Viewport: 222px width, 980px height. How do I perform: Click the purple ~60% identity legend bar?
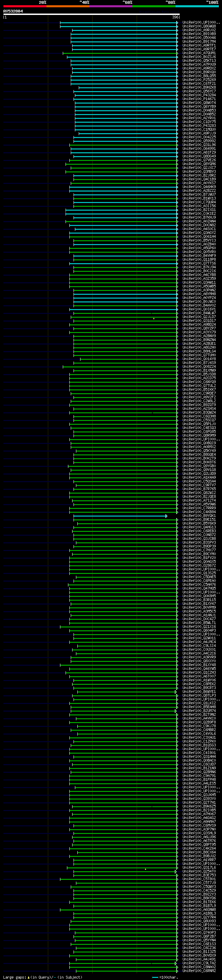click(x=111, y=6)
